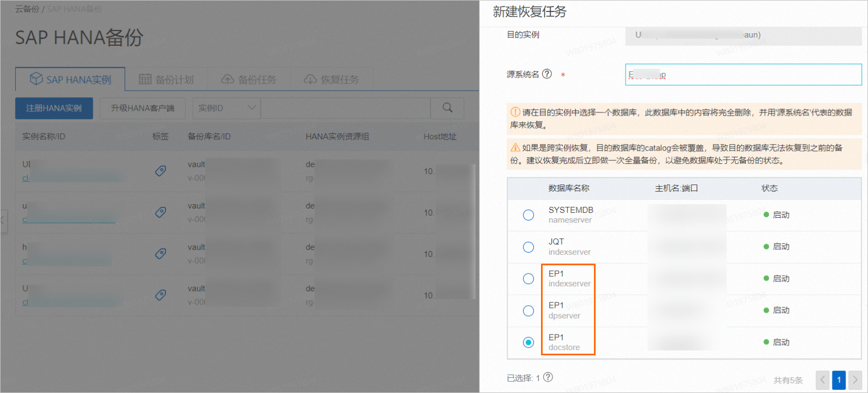Select the EP1 docstore radio button
The image size is (868, 393).
tap(528, 342)
